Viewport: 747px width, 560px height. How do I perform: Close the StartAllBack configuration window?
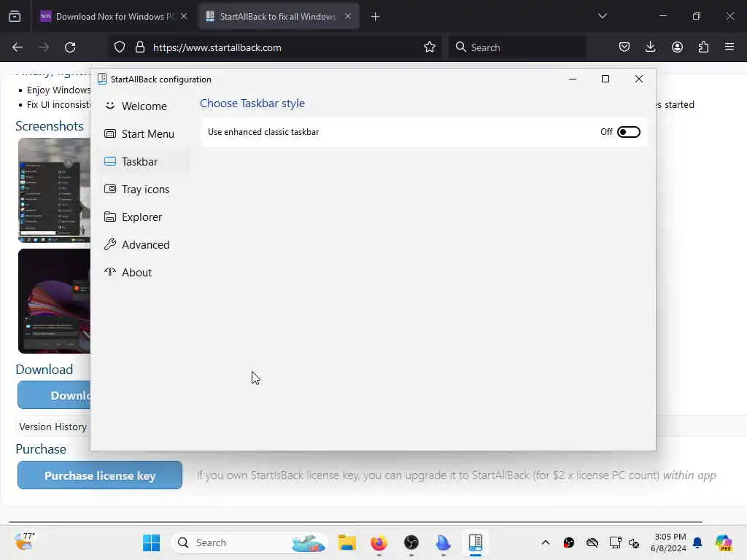639,79
